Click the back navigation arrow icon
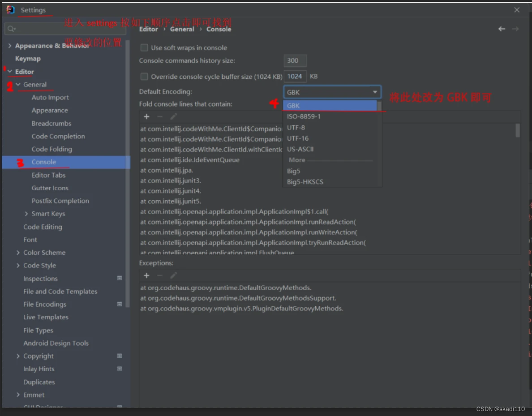 coord(502,29)
